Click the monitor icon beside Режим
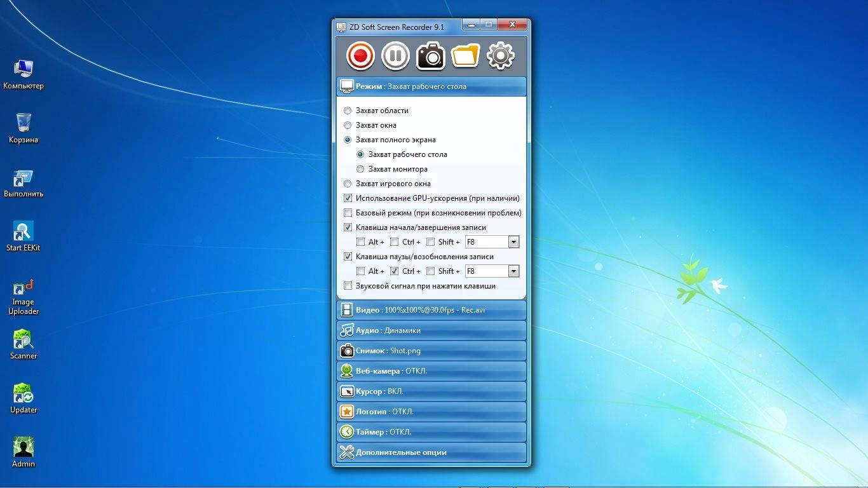The width and height of the screenshot is (868, 488). coord(346,86)
